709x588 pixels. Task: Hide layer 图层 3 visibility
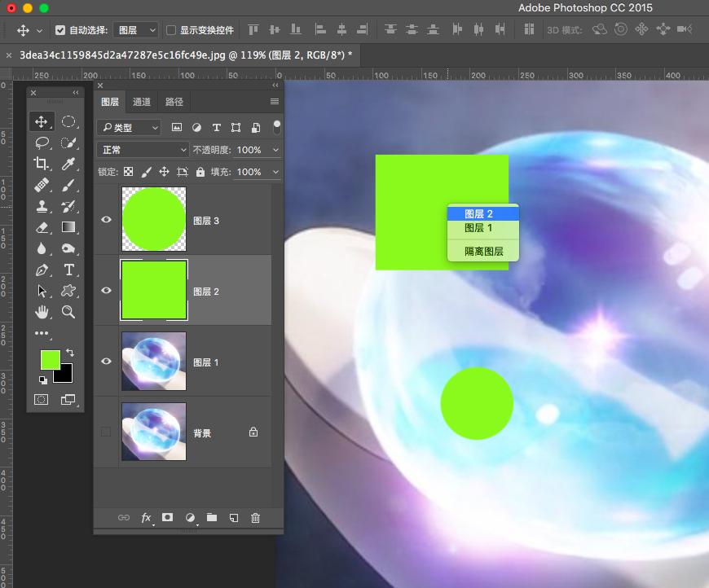pyautogui.click(x=106, y=220)
